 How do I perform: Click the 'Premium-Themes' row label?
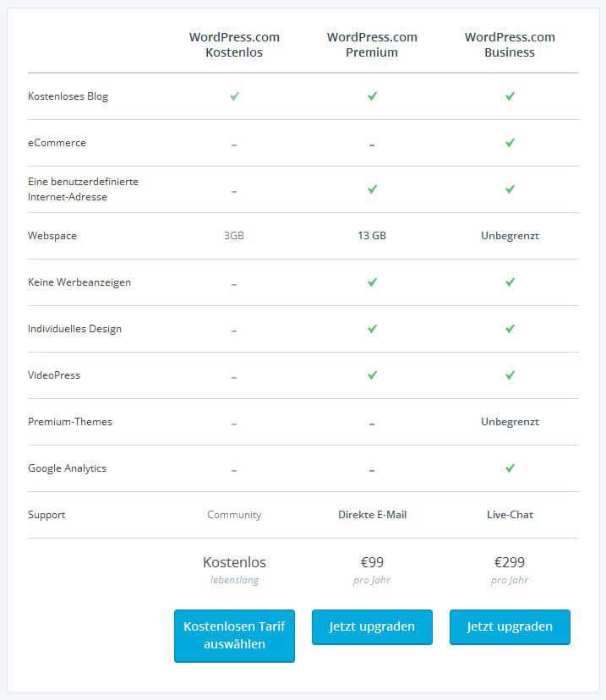[x=70, y=421]
